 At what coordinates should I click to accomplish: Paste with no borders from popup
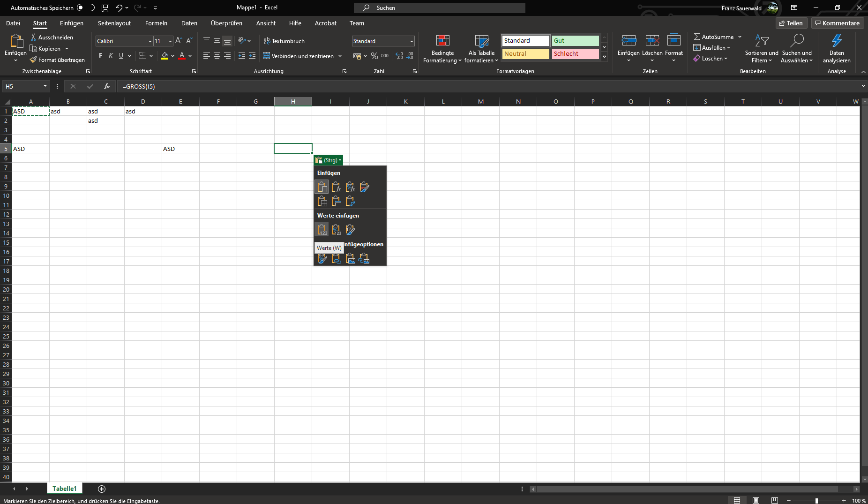(322, 201)
